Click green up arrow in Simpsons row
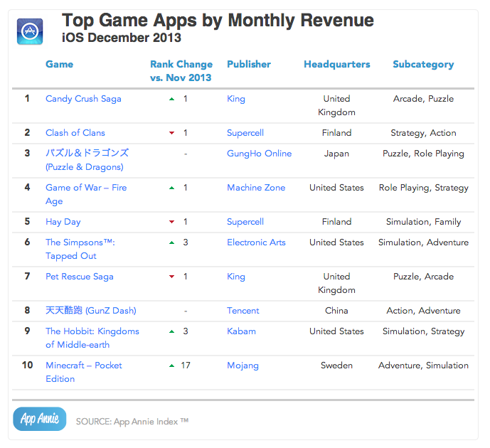Image resolution: width=490 pixels, height=448 pixels. pyautogui.click(x=171, y=242)
